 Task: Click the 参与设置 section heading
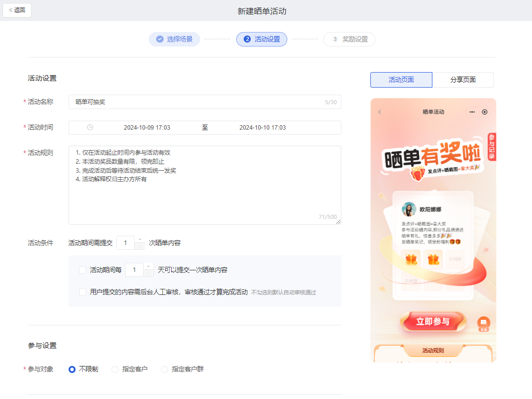point(43,346)
